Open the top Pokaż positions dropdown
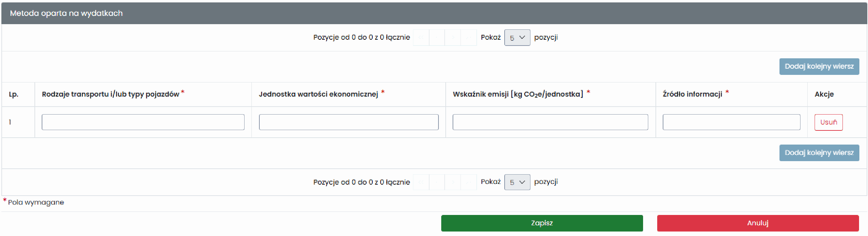868x236 pixels. tap(517, 38)
